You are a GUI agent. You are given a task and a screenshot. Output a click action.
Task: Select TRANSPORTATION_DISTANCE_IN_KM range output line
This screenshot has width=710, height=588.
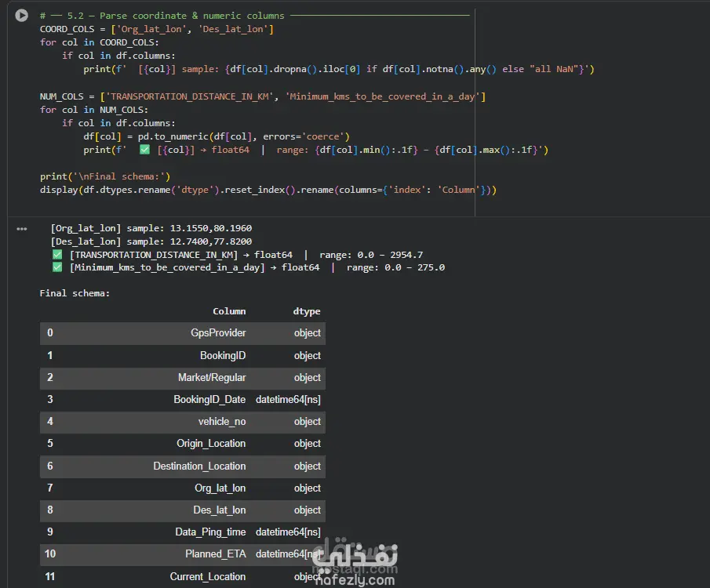coord(238,255)
